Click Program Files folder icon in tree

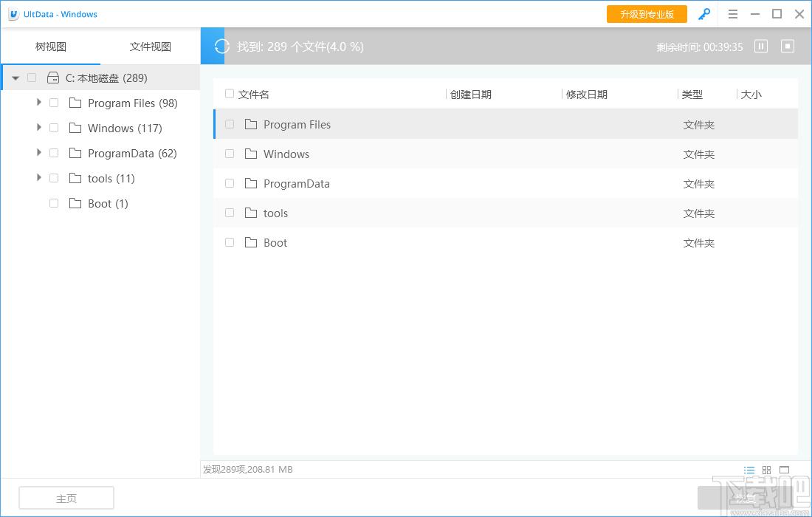(75, 103)
